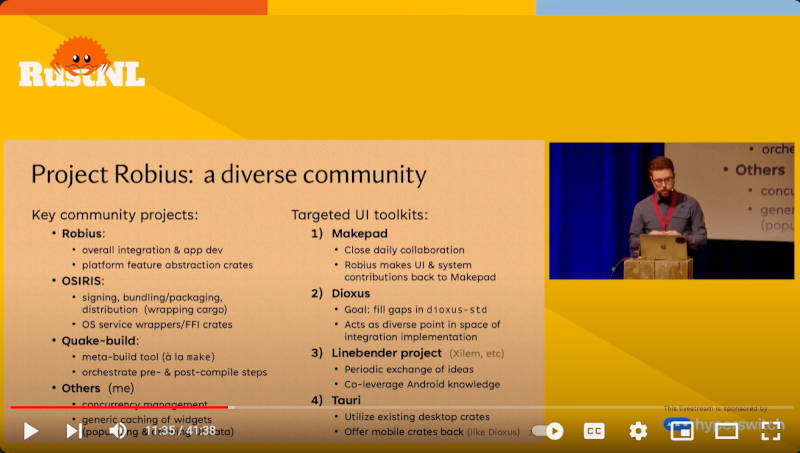Click the '(Xilem, etc)' note

(477, 354)
